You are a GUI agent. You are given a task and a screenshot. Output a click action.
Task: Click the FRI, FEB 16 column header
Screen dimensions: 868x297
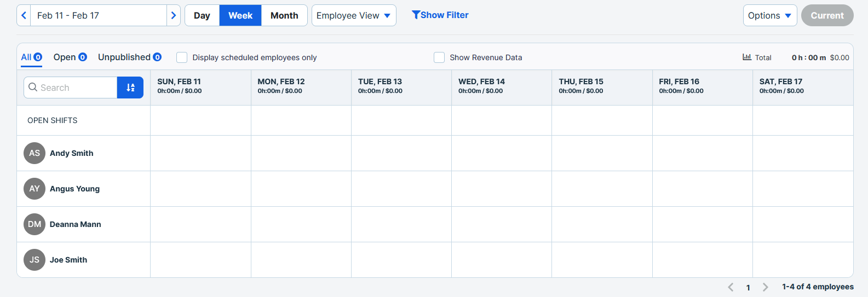(x=703, y=88)
